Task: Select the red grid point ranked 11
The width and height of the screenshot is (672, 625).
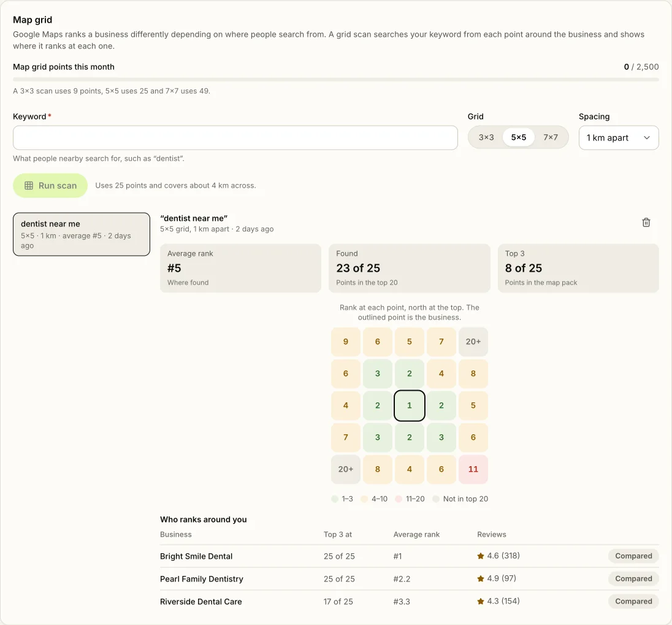Action: coord(473,469)
